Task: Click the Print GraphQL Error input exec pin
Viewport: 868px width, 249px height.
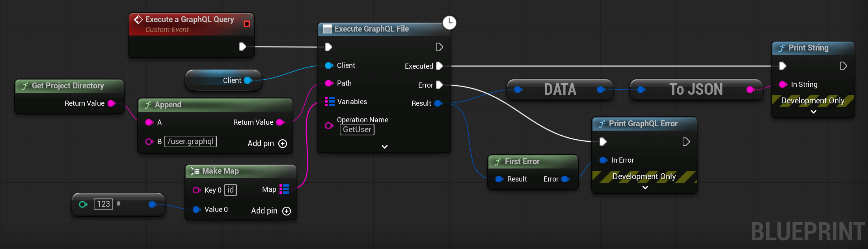Action: point(603,142)
